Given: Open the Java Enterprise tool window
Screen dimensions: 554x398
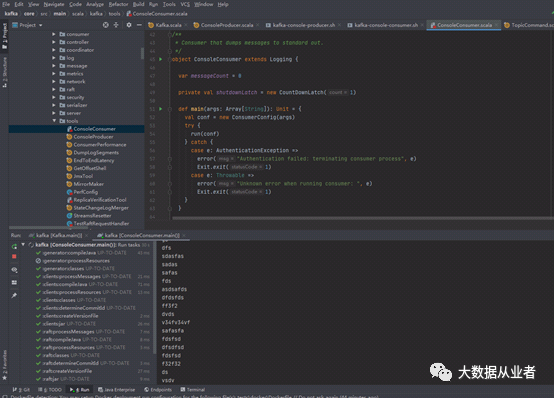Looking at the screenshot, I should [x=117, y=390].
